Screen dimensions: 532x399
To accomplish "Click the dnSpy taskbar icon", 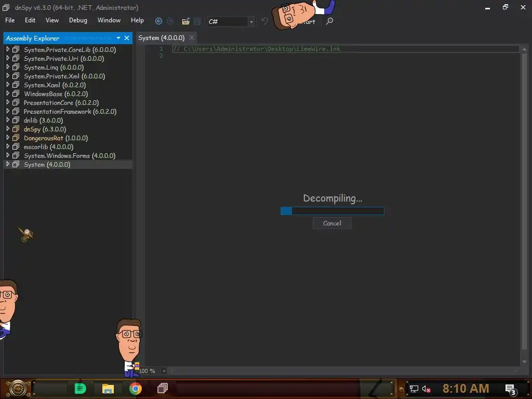I will [x=163, y=388].
